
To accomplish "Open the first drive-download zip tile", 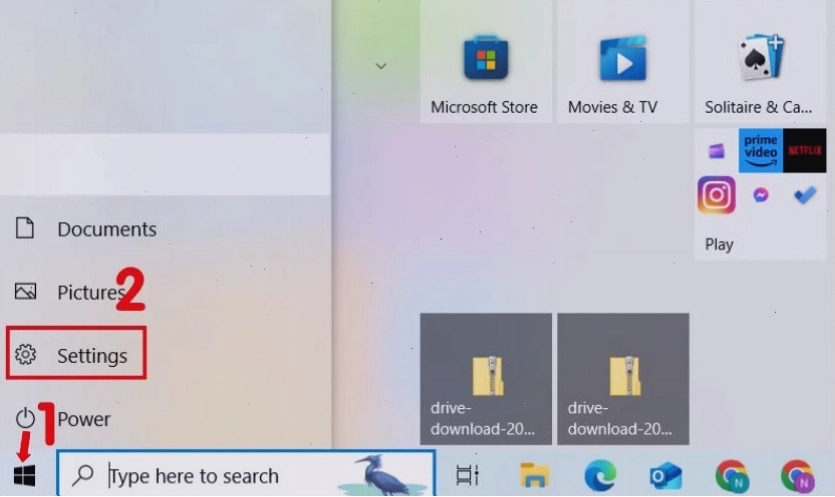I will pos(486,379).
